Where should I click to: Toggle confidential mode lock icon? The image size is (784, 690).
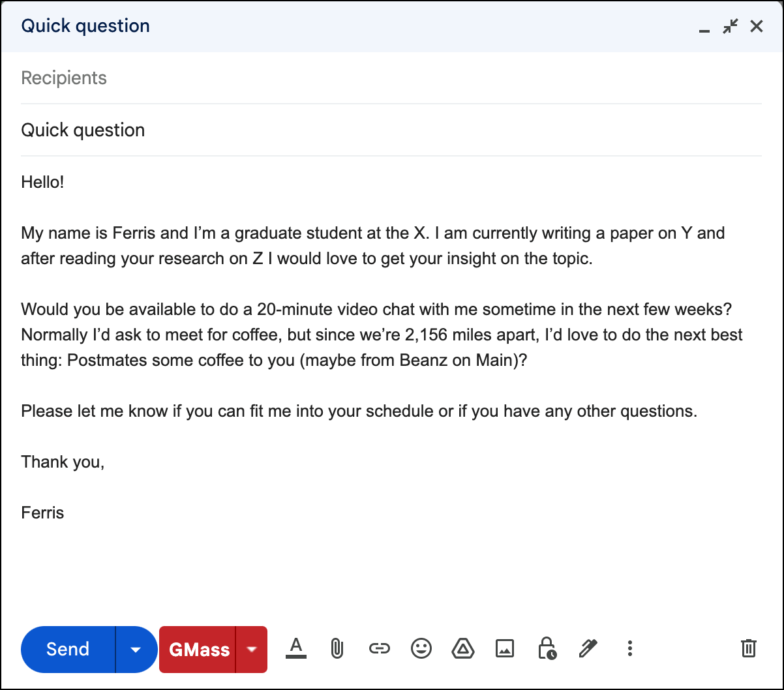[x=546, y=648]
